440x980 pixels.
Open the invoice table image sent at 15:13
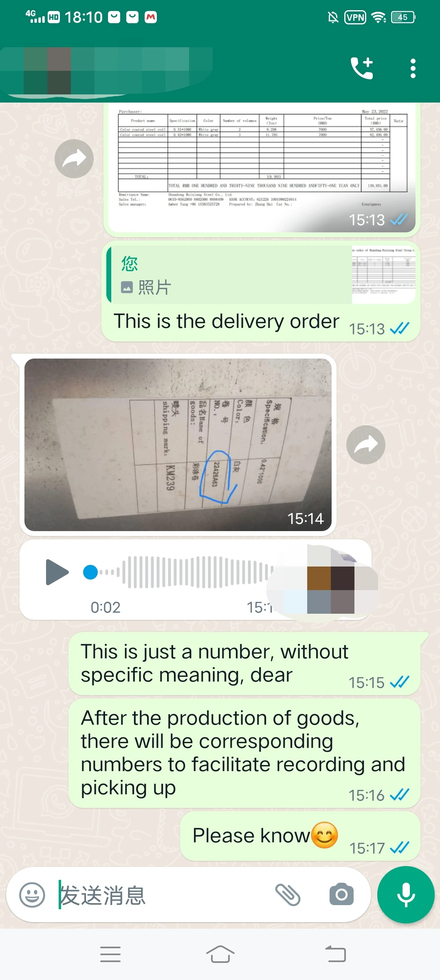point(262,167)
